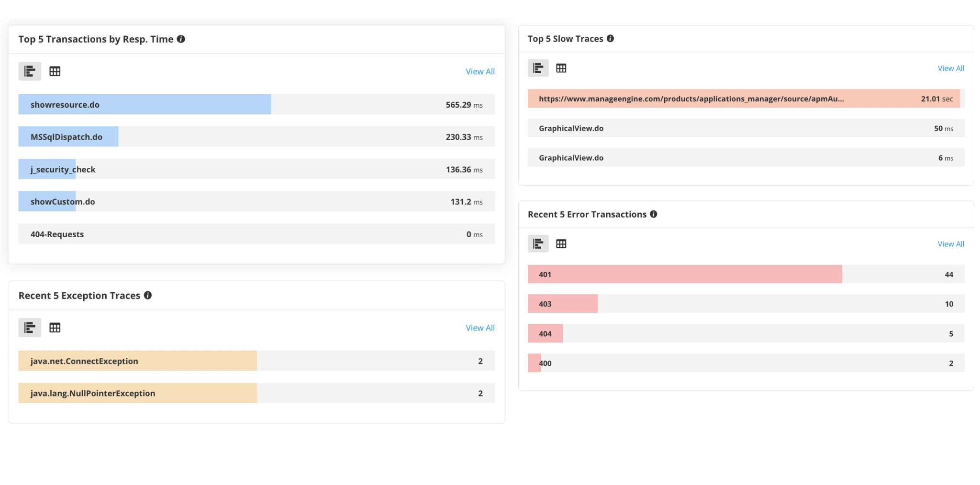This screenshot has height=485, width=980.
Task: Open View All in Recent 5 Error Transactions
Action: tap(950, 243)
